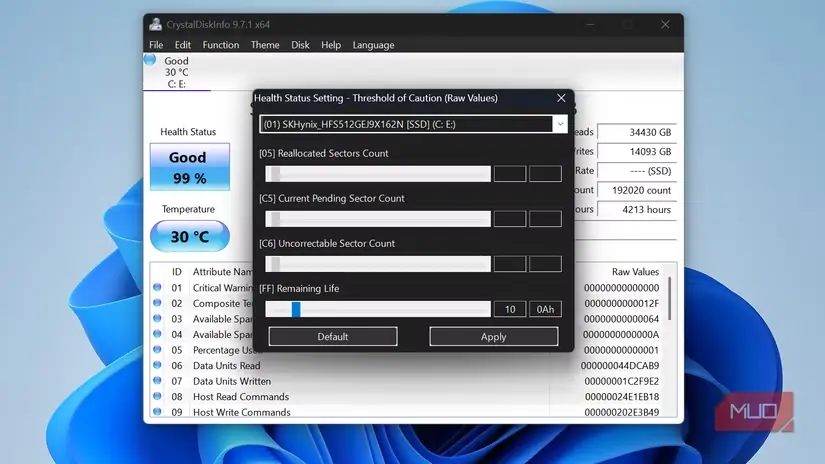Click the 192020 count power on field
This screenshot has width=825, height=464.
[637, 190]
